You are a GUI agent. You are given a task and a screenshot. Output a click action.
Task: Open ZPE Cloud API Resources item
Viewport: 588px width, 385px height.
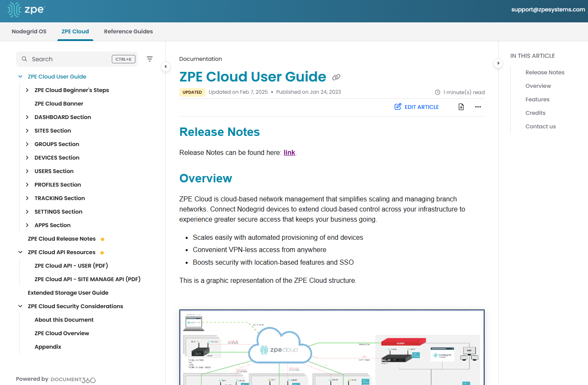62,252
